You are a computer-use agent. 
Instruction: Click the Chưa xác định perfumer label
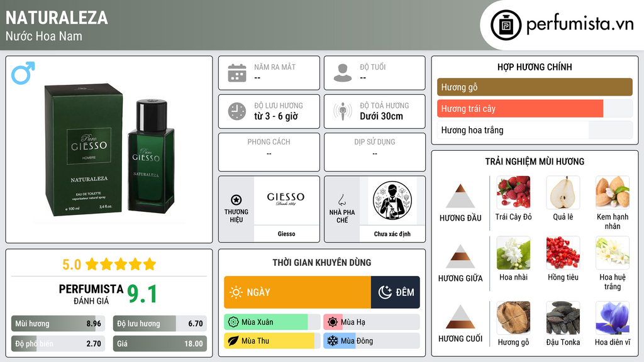pyautogui.click(x=392, y=234)
